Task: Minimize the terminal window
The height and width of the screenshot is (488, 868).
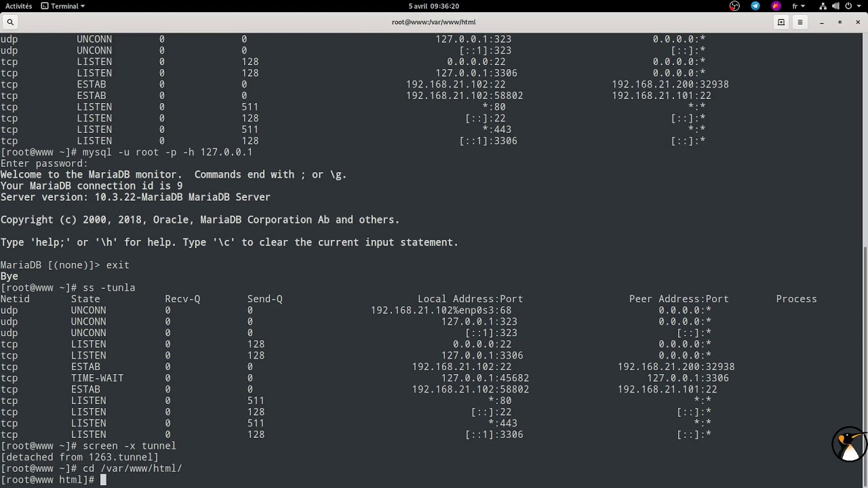Action: point(822,22)
